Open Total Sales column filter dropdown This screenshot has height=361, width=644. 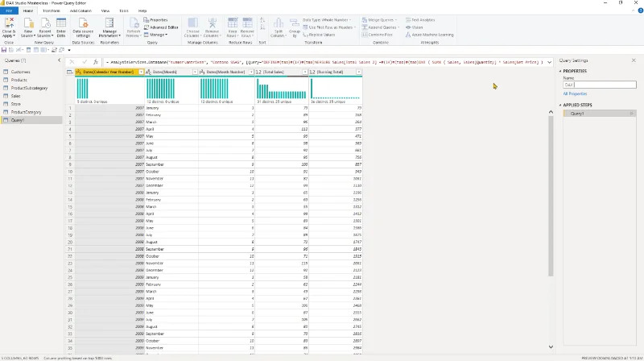[x=305, y=72]
